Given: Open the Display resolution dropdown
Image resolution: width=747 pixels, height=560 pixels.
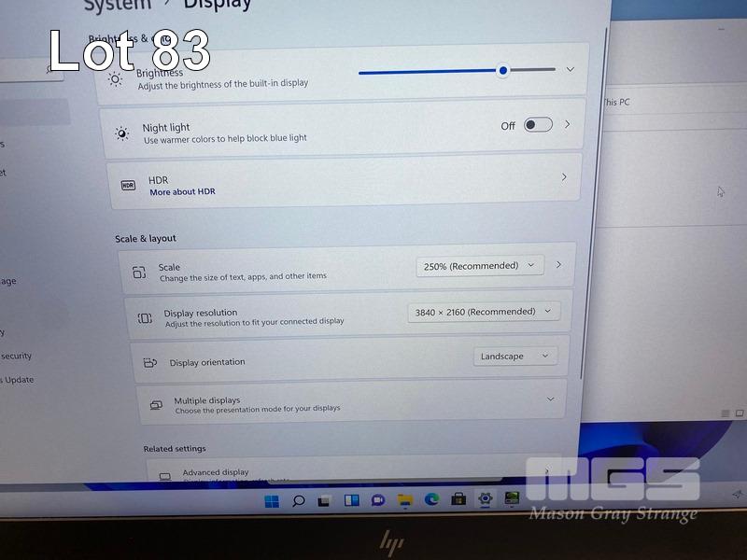Looking at the screenshot, I should point(483,312).
